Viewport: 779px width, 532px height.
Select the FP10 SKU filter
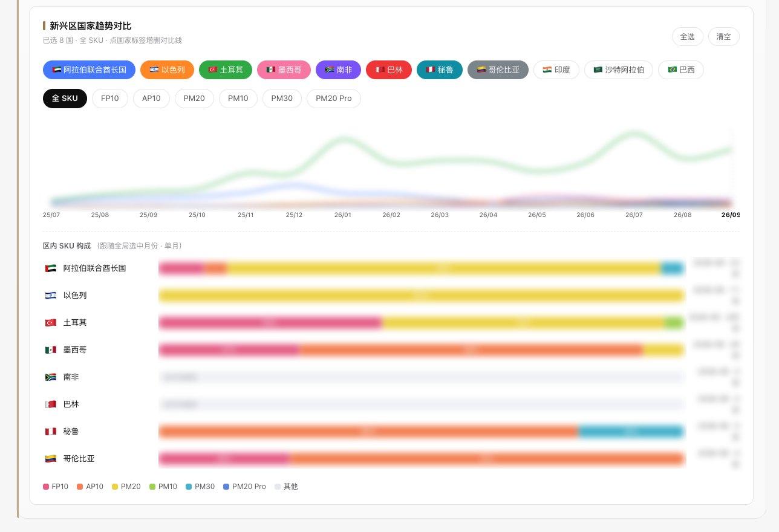pos(110,99)
